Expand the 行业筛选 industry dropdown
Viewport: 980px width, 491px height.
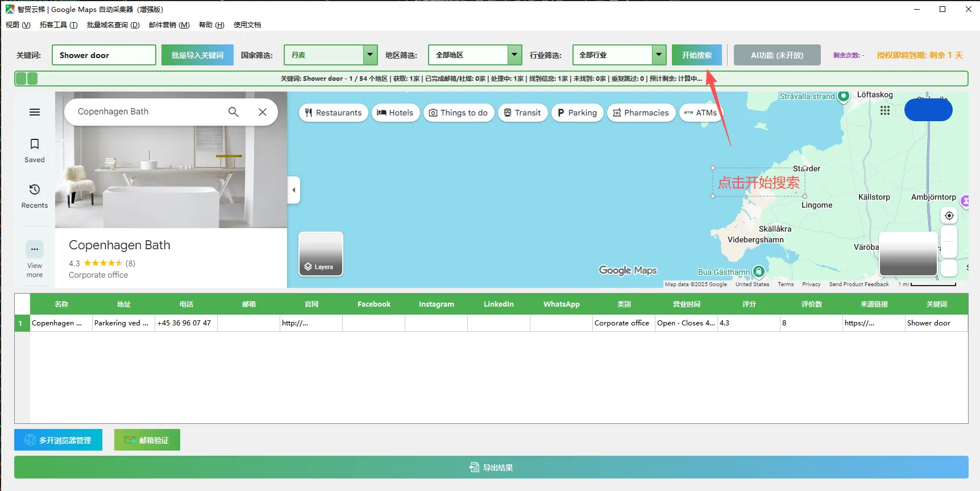click(x=659, y=55)
